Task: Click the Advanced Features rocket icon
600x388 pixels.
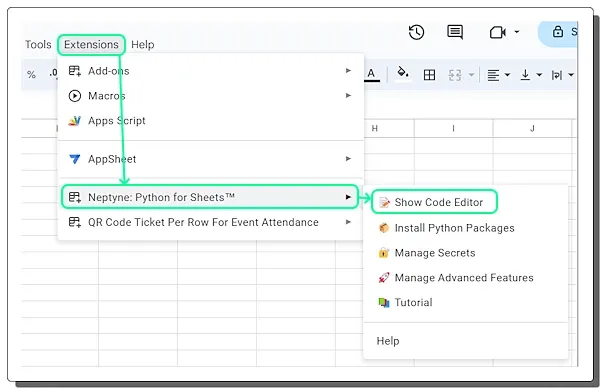Action: (x=384, y=277)
